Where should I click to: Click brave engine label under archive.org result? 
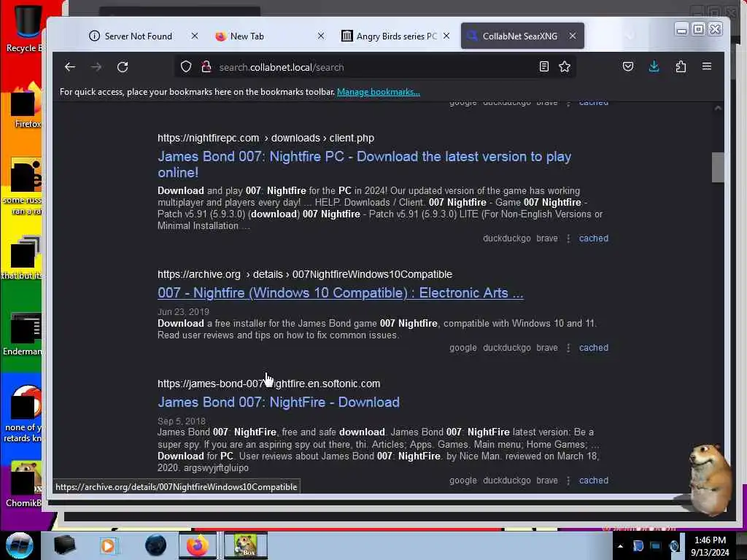(547, 348)
